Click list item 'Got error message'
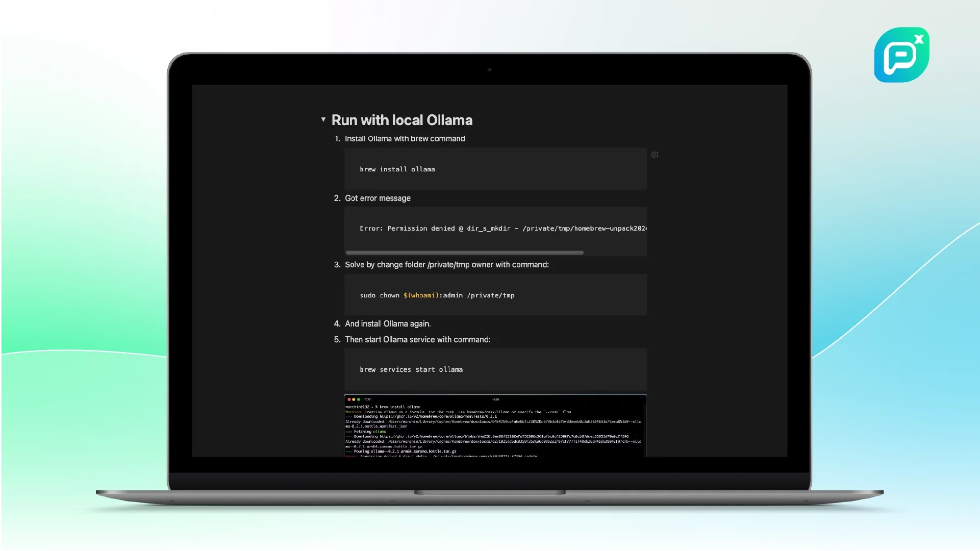This screenshot has width=980, height=551. (x=378, y=198)
